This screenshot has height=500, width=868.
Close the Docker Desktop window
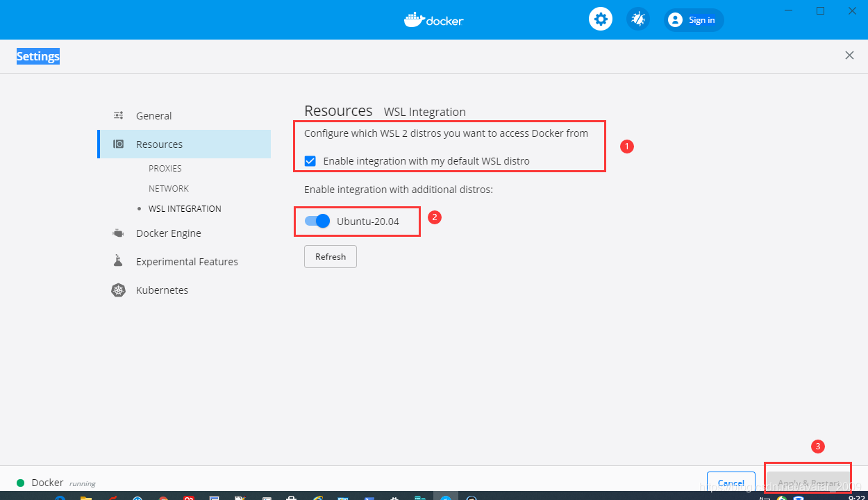click(852, 10)
